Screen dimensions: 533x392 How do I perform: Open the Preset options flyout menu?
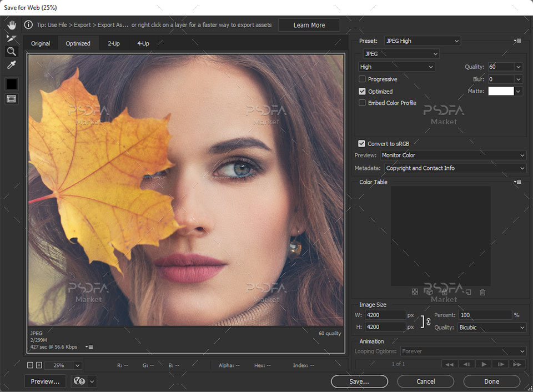[x=517, y=41]
